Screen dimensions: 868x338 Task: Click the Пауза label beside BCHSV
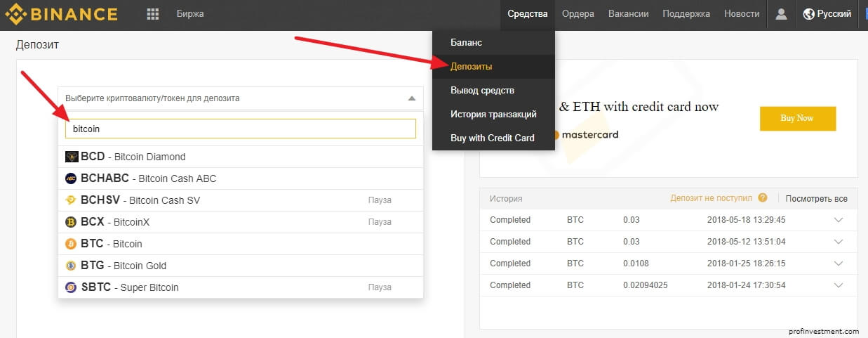380,200
